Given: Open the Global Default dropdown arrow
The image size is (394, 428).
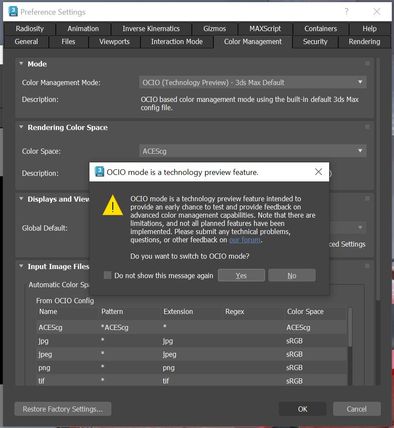Looking at the screenshot, I should click(x=360, y=228).
